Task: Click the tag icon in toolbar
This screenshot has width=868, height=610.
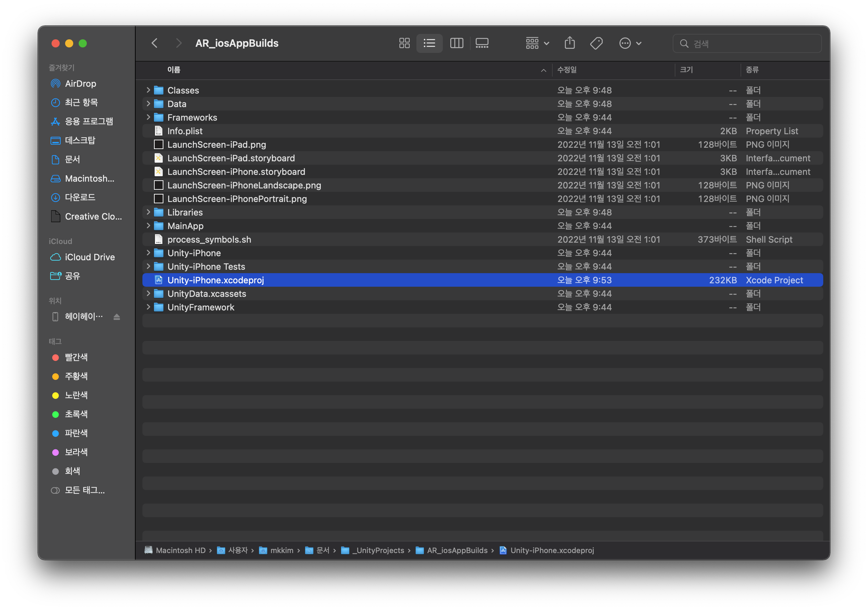Action: pyautogui.click(x=596, y=43)
